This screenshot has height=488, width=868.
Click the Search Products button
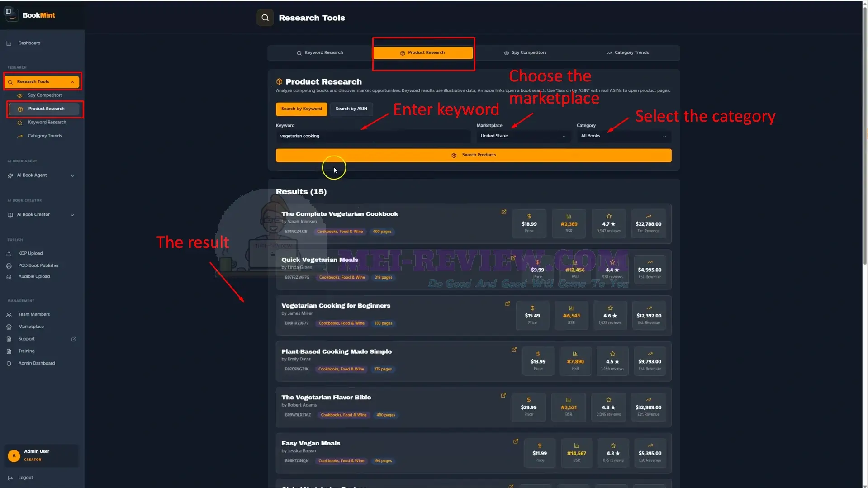pyautogui.click(x=474, y=155)
